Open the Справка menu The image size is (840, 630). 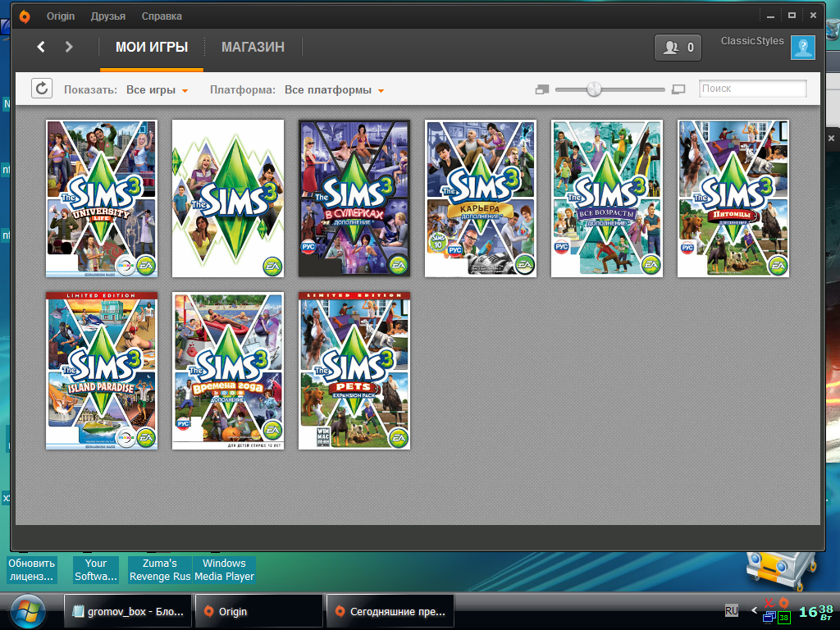click(162, 16)
